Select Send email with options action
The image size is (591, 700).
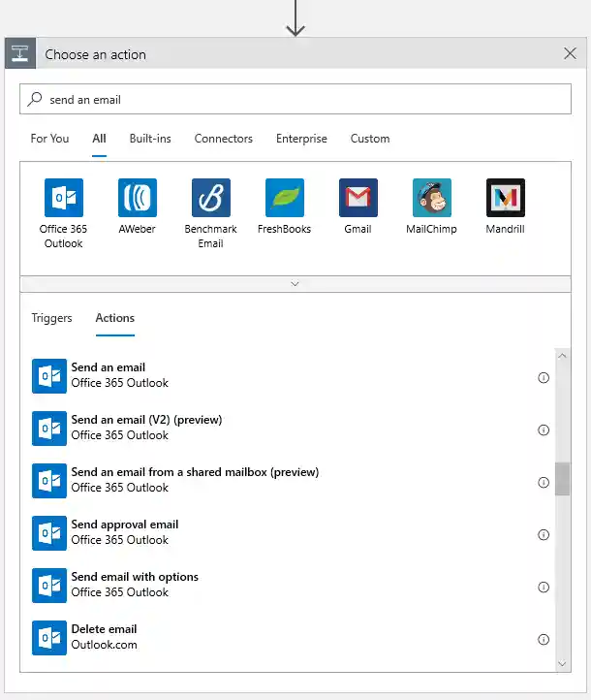pyautogui.click(x=134, y=584)
